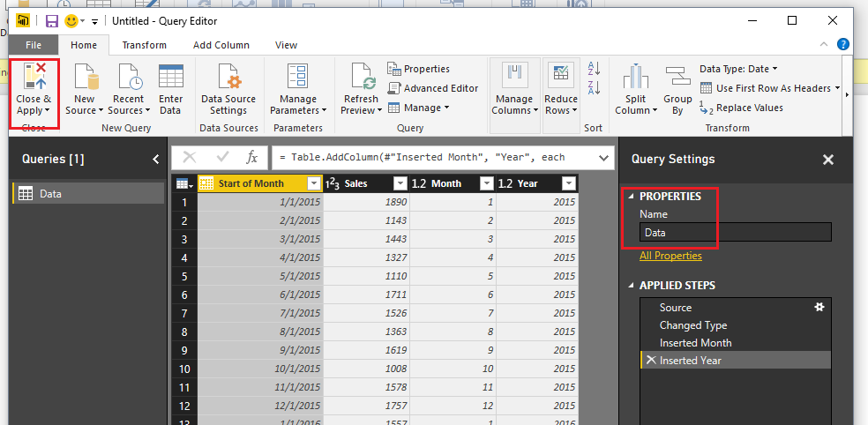Click the fx formula icon
Screen dimensions: 868x425
point(252,157)
